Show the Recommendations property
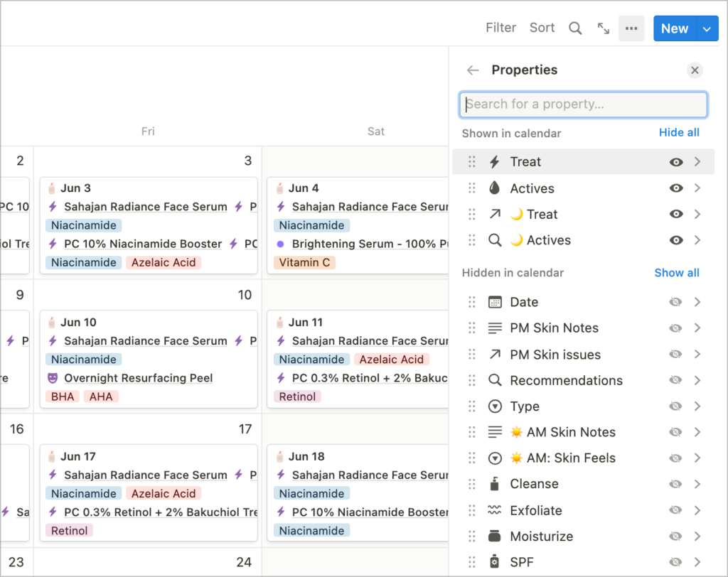Viewport: 728px width, 577px height. (x=675, y=380)
